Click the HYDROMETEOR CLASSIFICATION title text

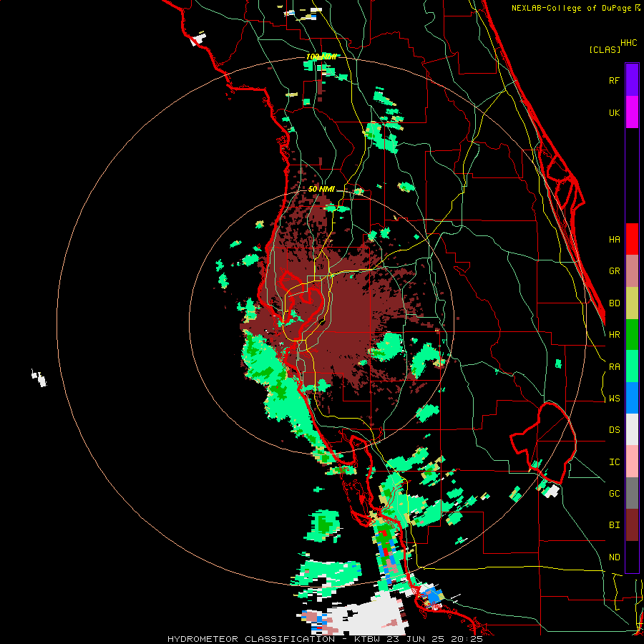click(x=251, y=639)
